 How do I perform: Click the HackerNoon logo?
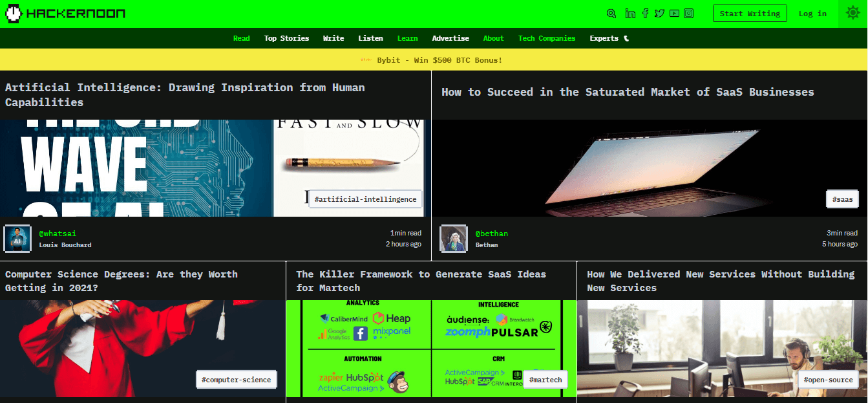[x=65, y=13]
